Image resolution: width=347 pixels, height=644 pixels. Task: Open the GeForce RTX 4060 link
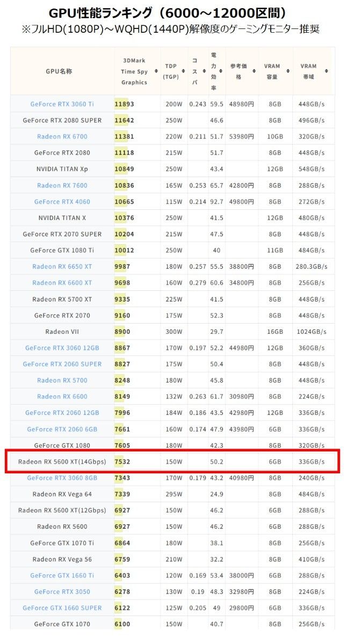[62, 201]
